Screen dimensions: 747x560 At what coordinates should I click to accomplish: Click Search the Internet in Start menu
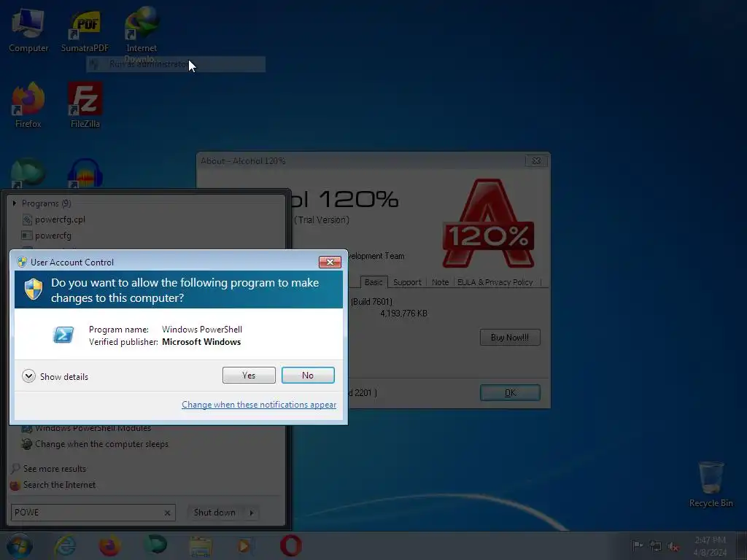(60, 485)
